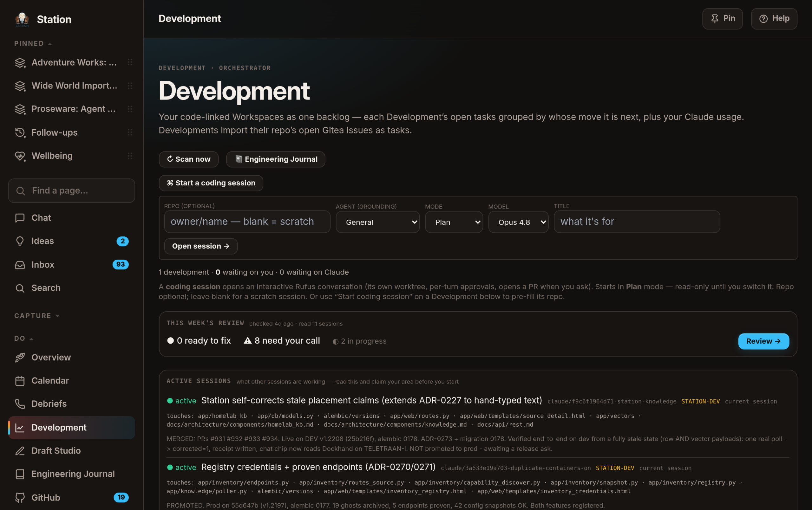Click 'checked 4d ago · read 11 sessions' text
The image size is (812, 510).
click(x=296, y=324)
